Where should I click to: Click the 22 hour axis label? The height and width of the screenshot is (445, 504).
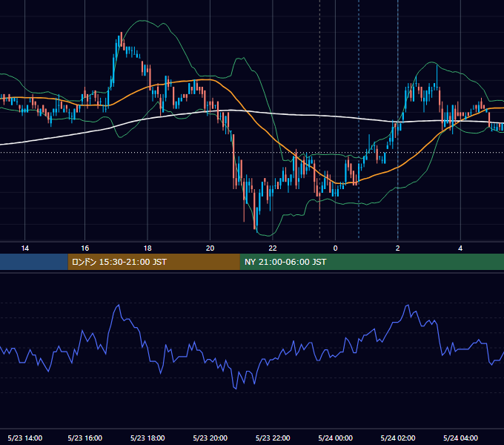pos(273,248)
